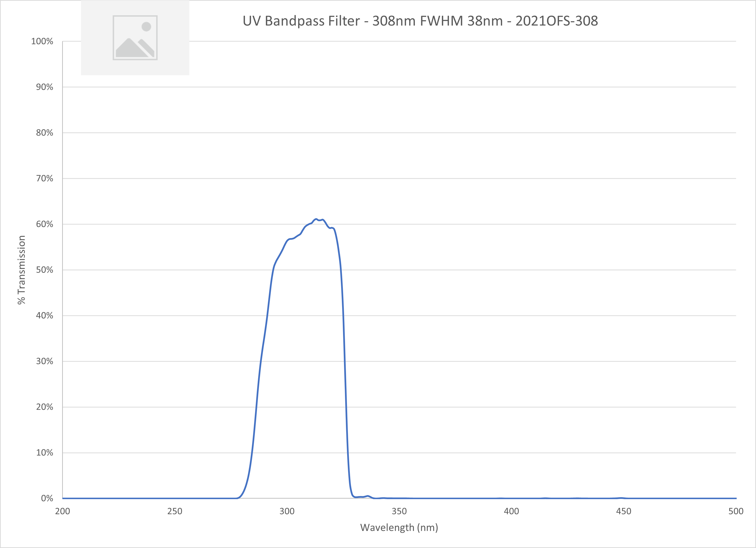The width and height of the screenshot is (756, 548).
Task: Click the 90% y-axis label
Action: pos(44,87)
